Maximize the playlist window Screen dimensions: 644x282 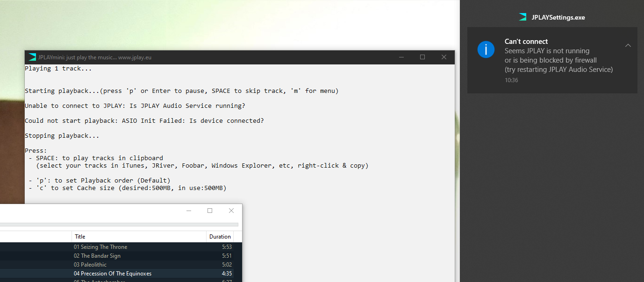210,211
